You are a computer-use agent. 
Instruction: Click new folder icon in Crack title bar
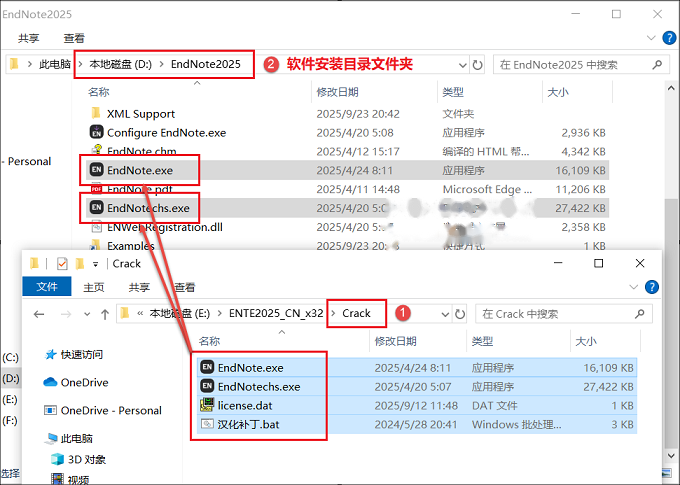pos(79,263)
